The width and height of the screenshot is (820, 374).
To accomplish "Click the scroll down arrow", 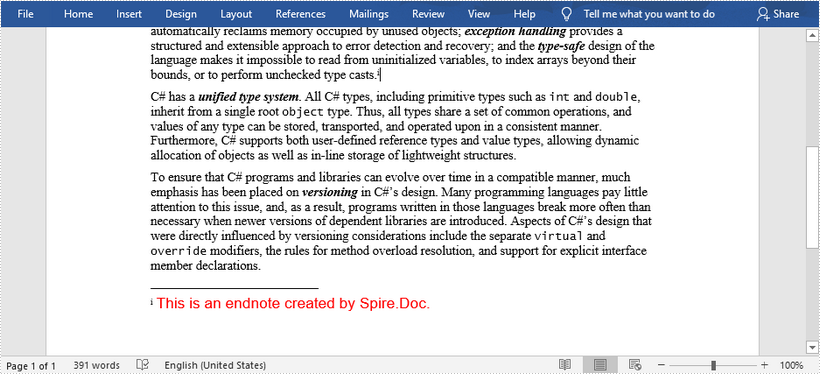I will (x=811, y=347).
